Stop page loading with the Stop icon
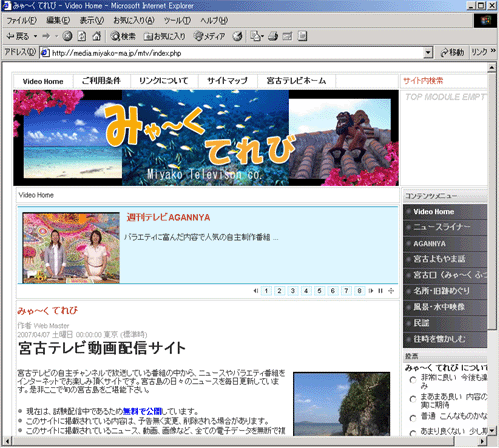The image size is (499, 448). [67, 36]
